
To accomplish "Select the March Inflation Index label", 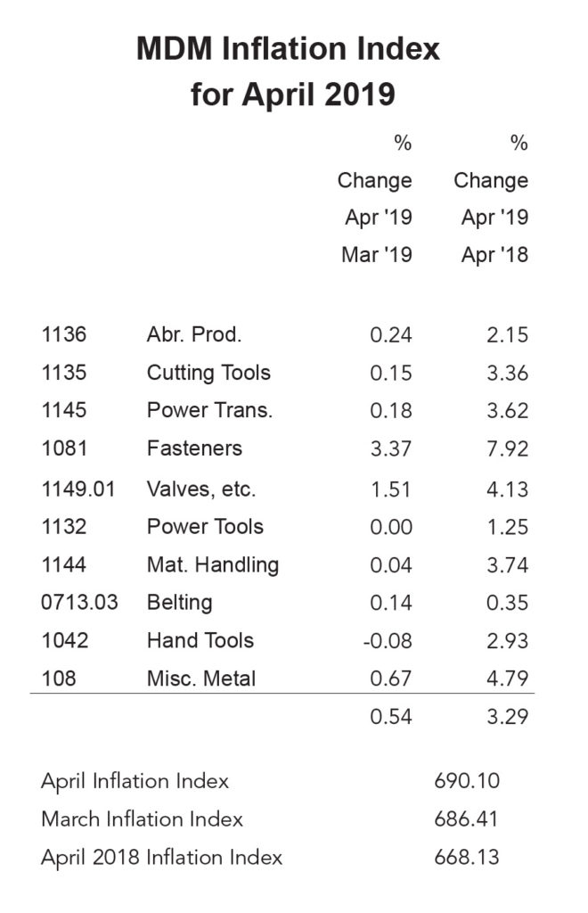I will [142, 818].
